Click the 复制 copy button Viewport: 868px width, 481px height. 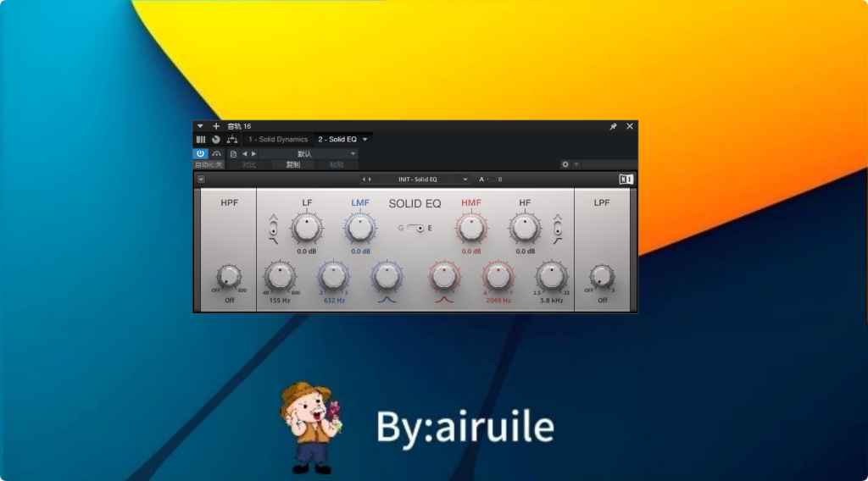(x=292, y=165)
